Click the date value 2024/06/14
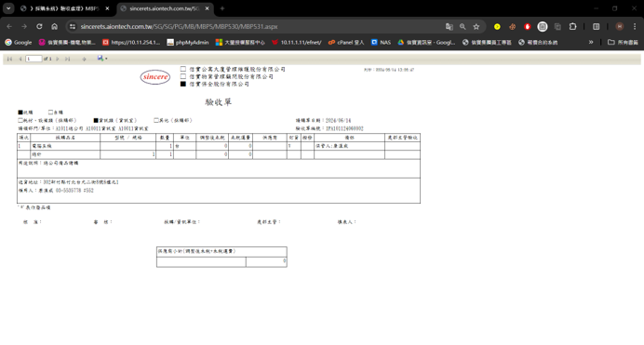Viewport: 644px width, 345px height. (x=338, y=121)
